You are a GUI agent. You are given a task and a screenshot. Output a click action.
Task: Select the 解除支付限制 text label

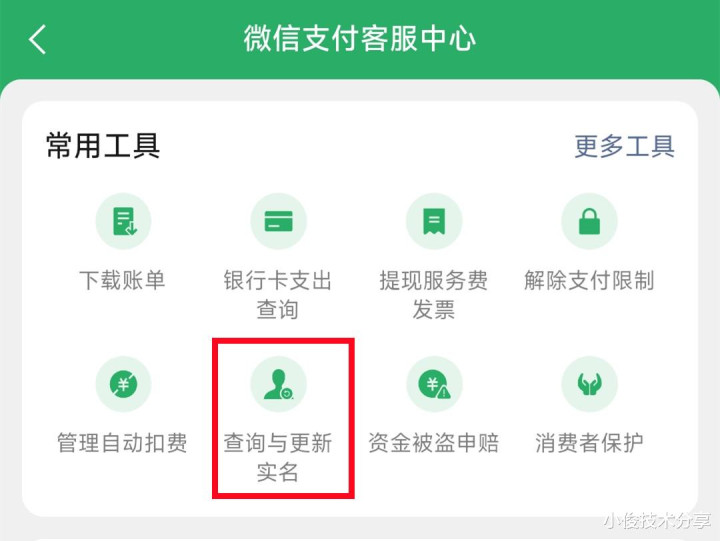[589, 280]
